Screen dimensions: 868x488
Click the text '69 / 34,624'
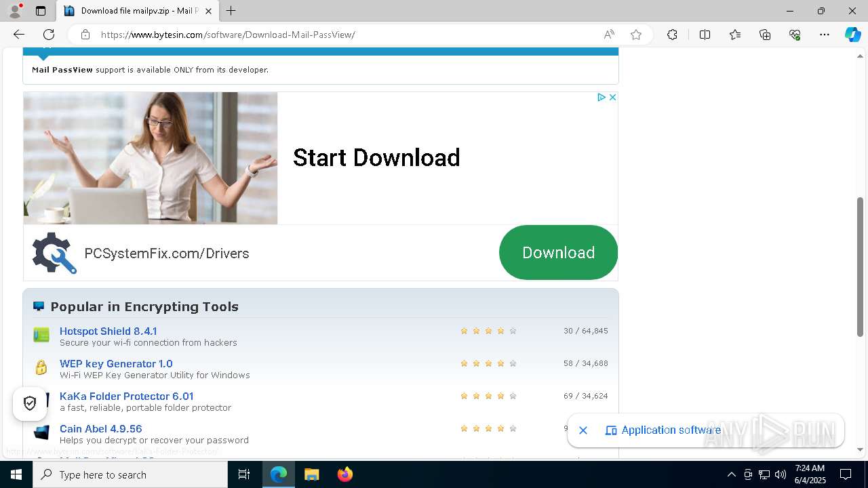coord(586,396)
